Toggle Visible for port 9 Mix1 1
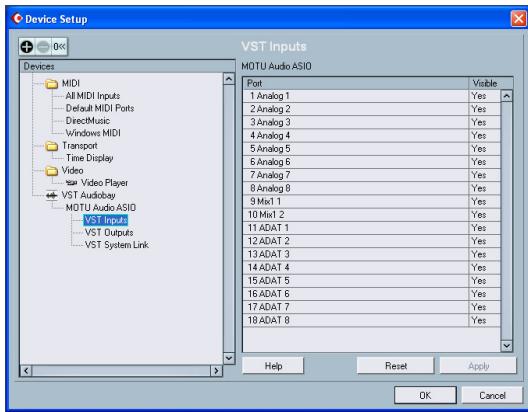Viewport: 528px width, 412px height. [478, 202]
